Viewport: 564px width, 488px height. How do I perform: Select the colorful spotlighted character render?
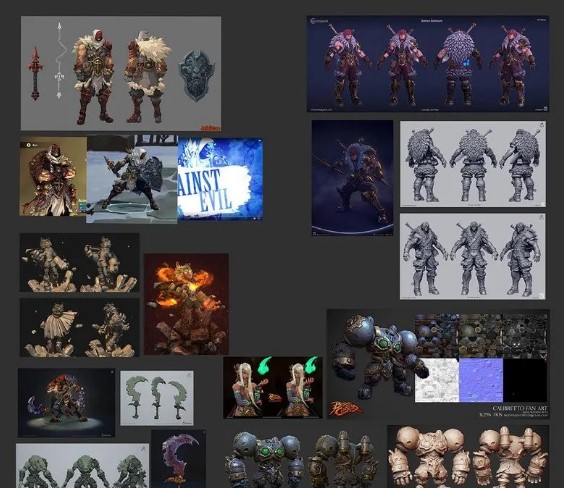[67, 403]
